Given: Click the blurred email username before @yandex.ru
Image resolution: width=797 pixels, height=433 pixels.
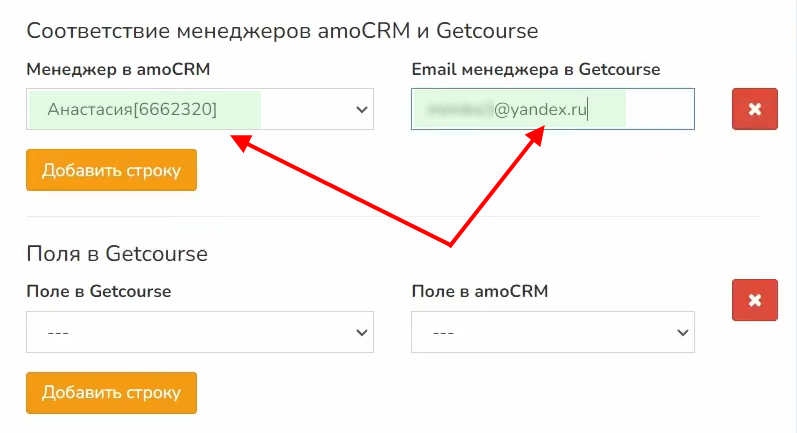Looking at the screenshot, I should [x=456, y=110].
